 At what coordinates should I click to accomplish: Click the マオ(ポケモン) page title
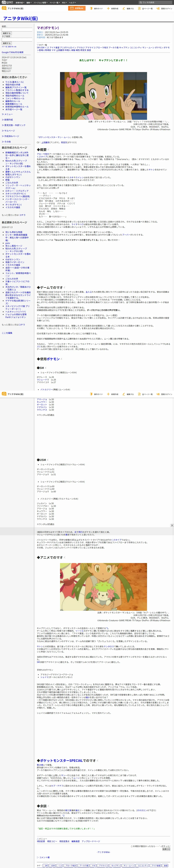[x=48, y=28]
